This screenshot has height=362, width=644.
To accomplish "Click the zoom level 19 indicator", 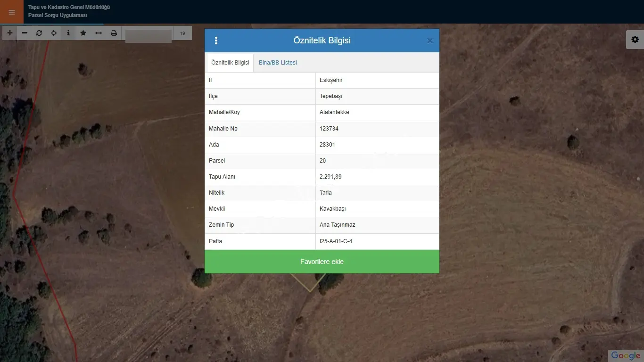I will pyautogui.click(x=182, y=33).
